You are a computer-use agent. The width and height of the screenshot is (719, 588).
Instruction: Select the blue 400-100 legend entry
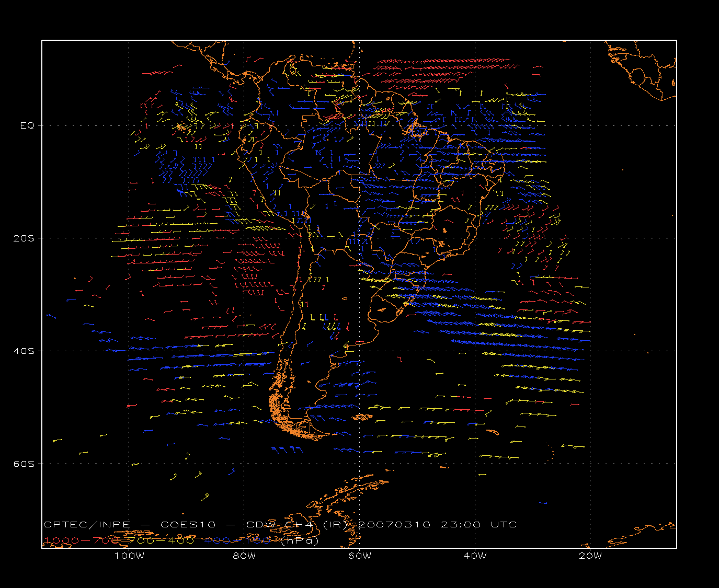point(238,540)
